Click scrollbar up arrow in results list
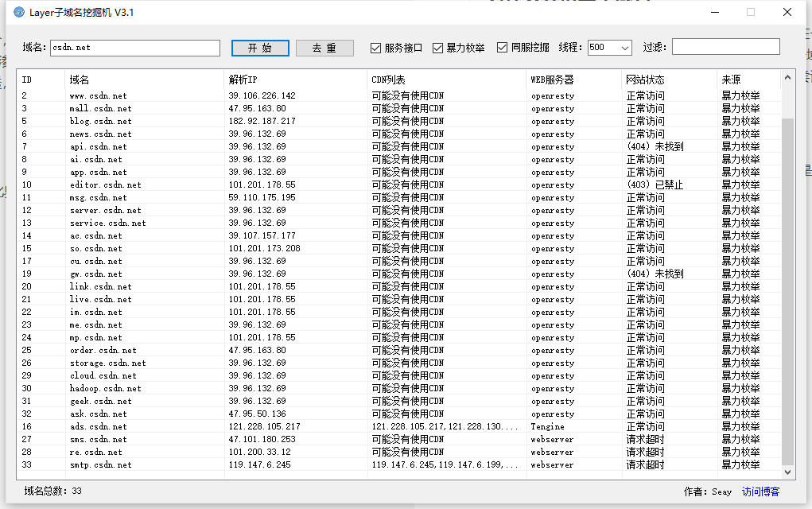Image resolution: width=812 pixels, height=509 pixels. pos(787,78)
